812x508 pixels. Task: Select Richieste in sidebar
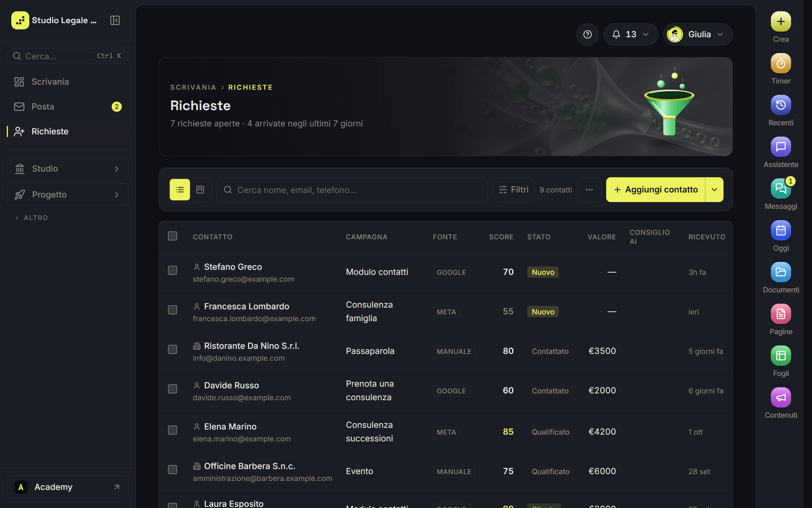68,132
